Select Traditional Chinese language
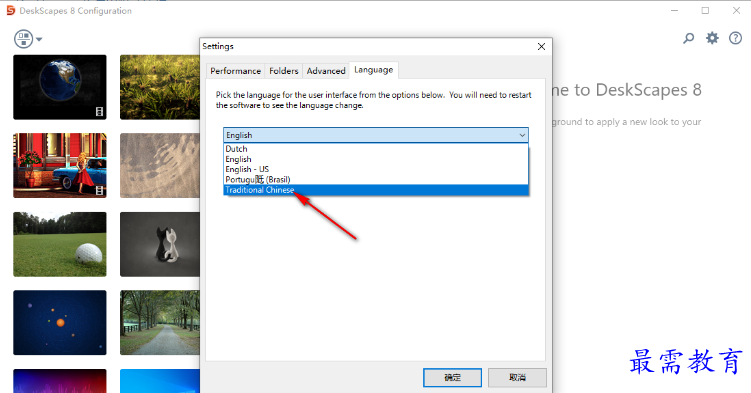 (x=376, y=190)
